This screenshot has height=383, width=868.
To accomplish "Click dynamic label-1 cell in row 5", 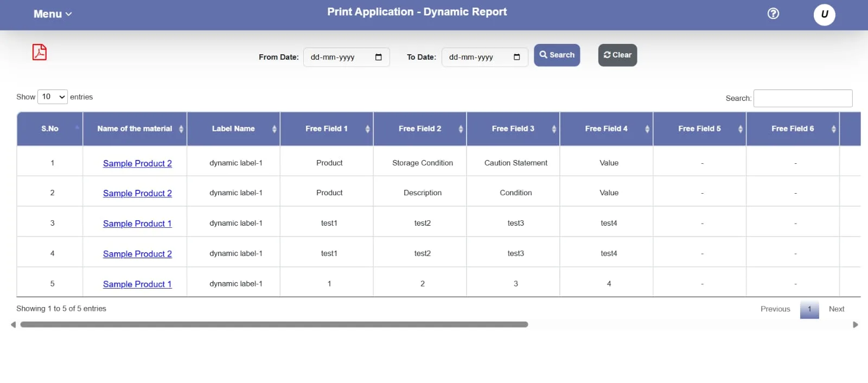I will point(233,282).
